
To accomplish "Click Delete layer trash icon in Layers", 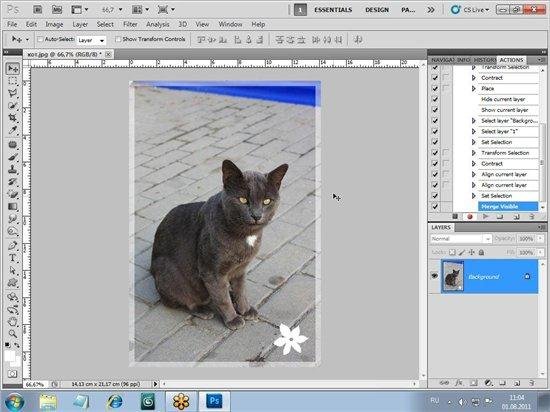I will (x=532, y=383).
